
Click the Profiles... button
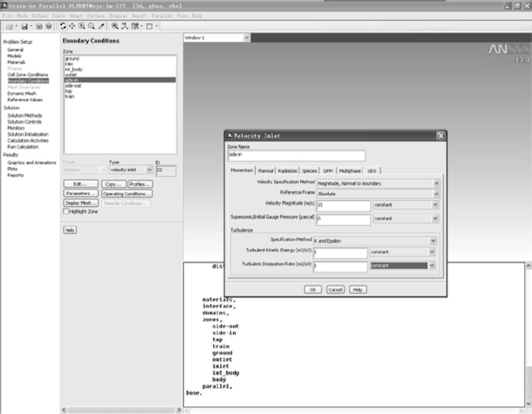point(140,184)
